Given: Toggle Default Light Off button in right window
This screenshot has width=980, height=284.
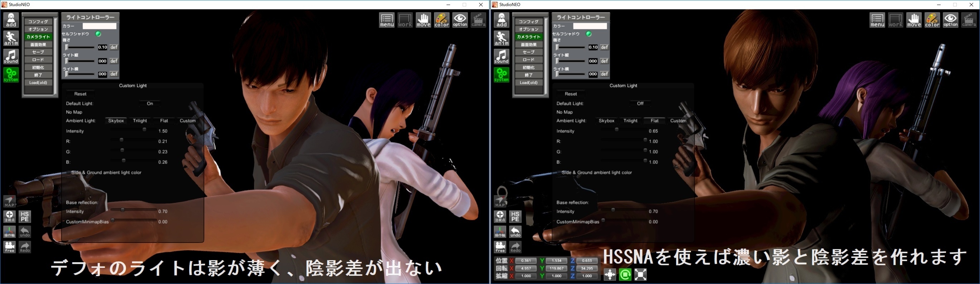Looking at the screenshot, I should coord(640,103).
